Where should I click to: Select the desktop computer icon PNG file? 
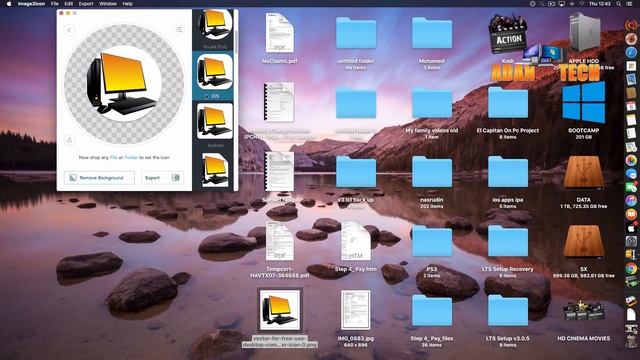(x=280, y=310)
